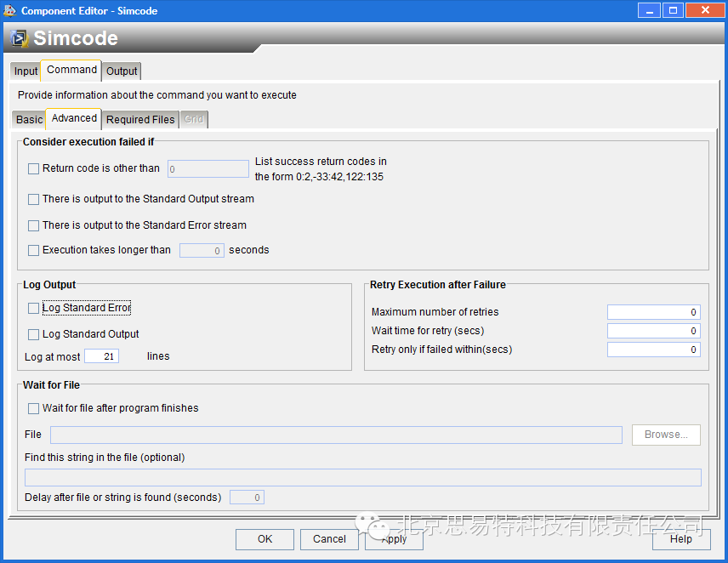Select the Command tab
Viewport: 728px width, 563px height.
(x=71, y=70)
